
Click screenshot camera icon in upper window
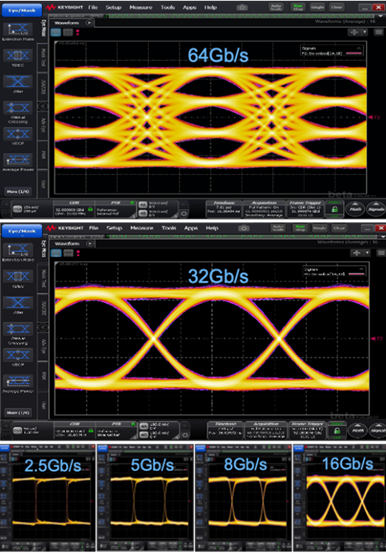242,7
